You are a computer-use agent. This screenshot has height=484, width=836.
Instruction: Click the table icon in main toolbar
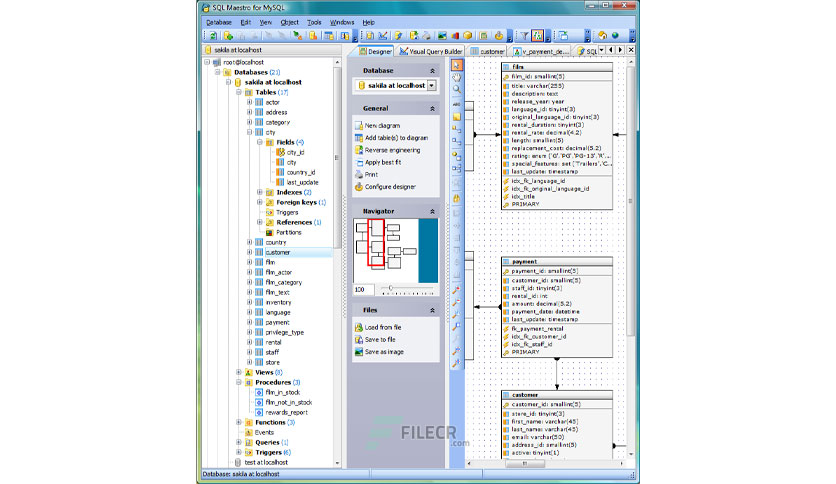click(x=329, y=36)
